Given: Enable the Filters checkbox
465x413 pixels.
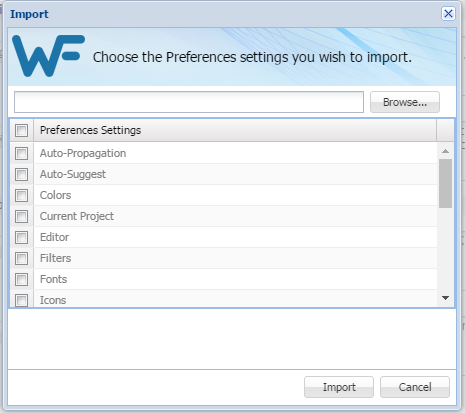Looking at the screenshot, I should [x=21, y=258].
